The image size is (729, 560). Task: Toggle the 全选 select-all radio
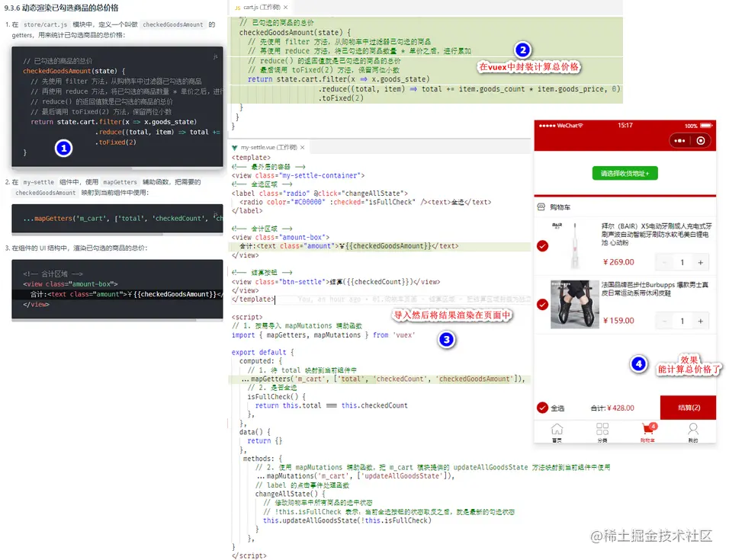542,408
